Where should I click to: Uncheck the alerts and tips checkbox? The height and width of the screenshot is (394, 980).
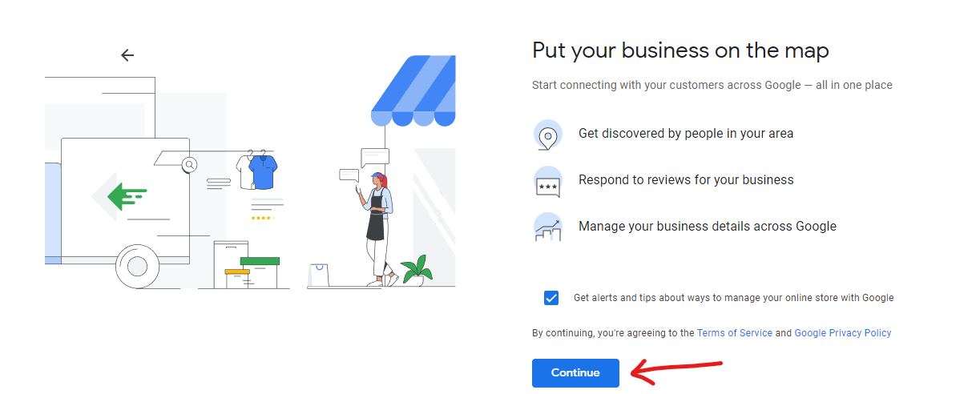pos(550,298)
